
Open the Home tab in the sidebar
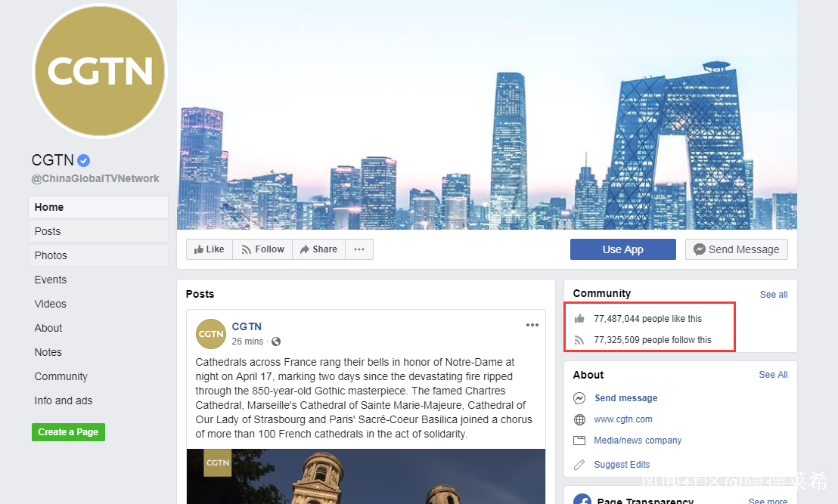coord(98,207)
